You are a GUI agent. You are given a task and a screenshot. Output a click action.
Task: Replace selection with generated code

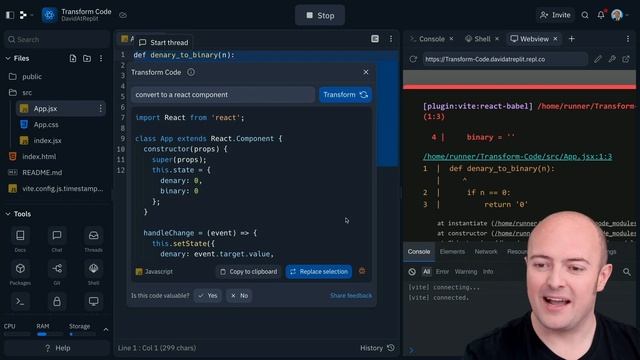coord(319,271)
